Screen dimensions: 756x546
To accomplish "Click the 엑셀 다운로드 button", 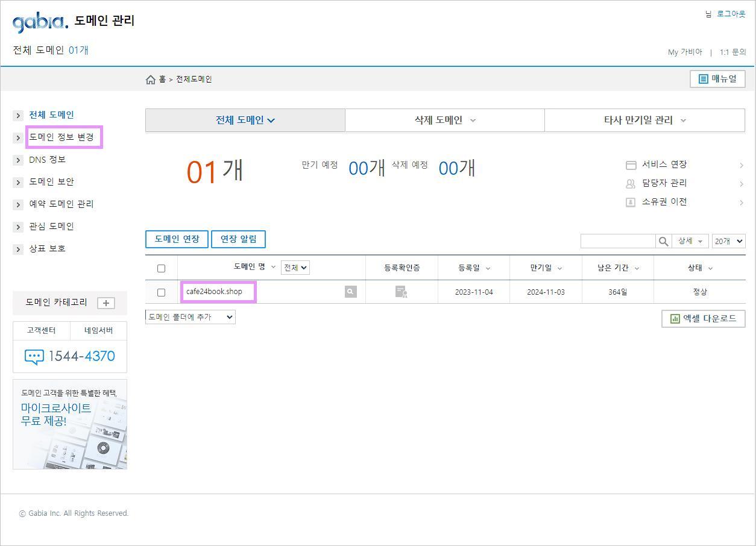I will click(x=703, y=319).
